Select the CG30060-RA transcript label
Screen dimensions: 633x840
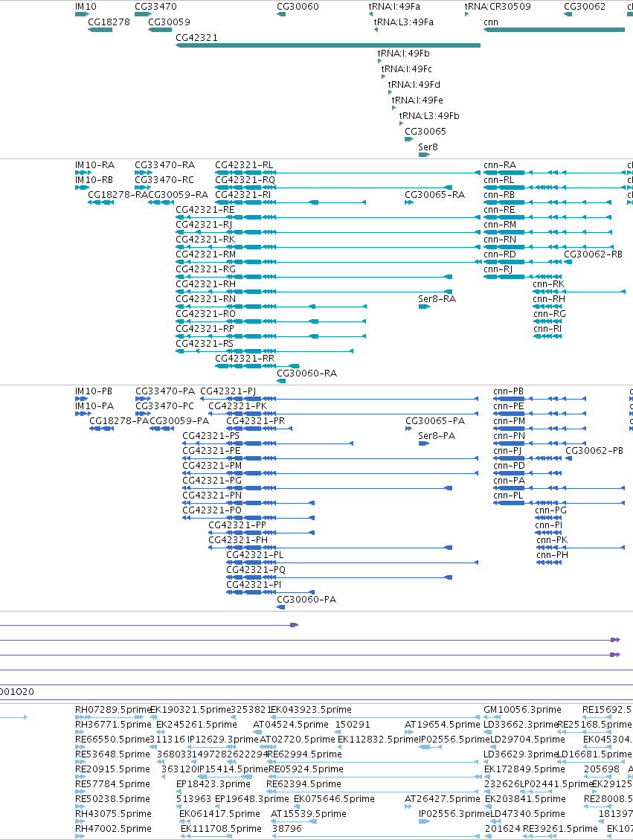(x=307, y=373)
